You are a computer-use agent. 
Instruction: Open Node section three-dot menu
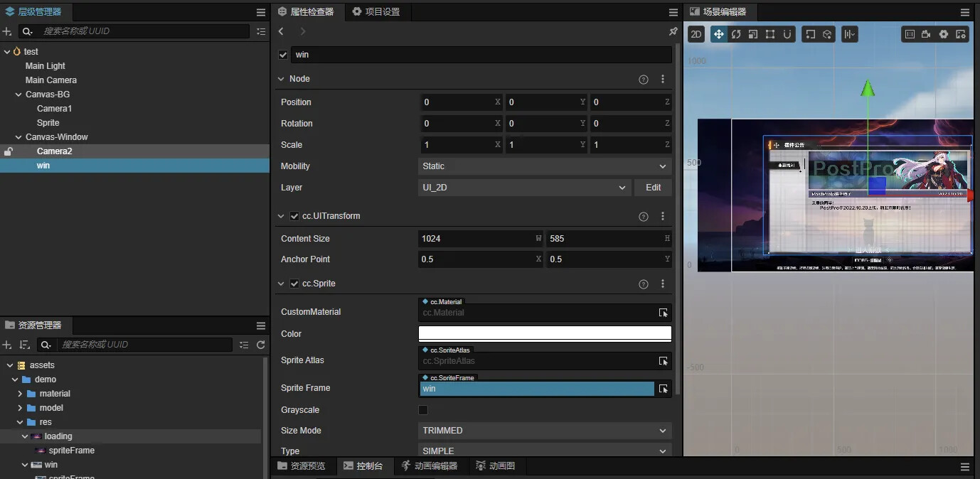click(x=663, y=80)
